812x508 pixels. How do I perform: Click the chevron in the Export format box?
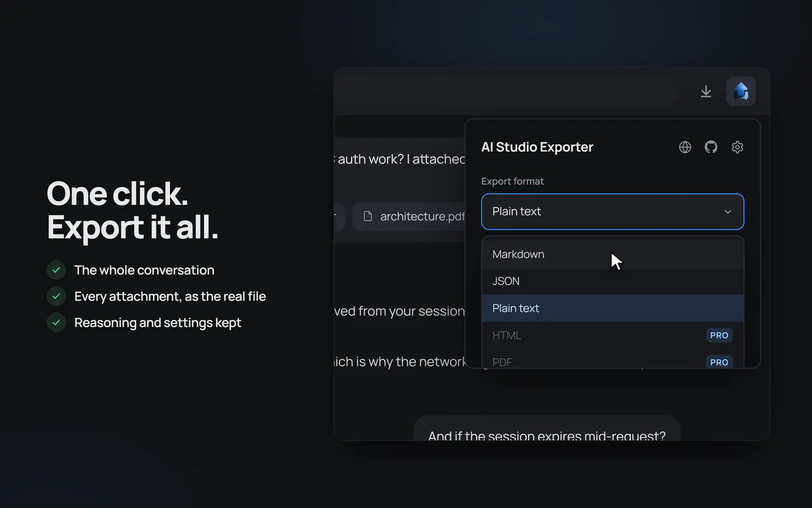(728, 212)
